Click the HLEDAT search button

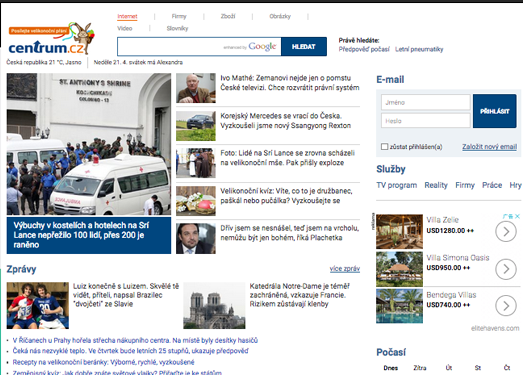tap(304, 47)
